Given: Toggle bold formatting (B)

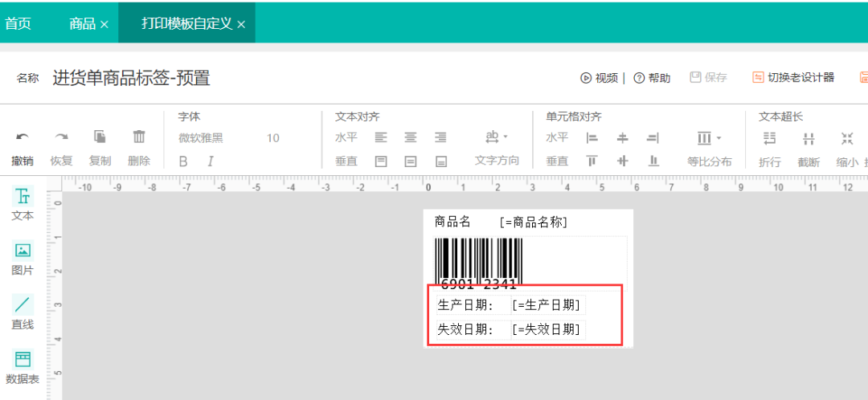Looking at the screenshot, I should tap(183, 161).
